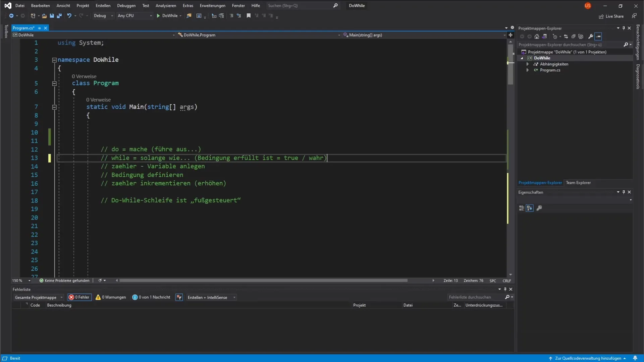Toggle the 0 Fehler errors filter

[79, 297]
